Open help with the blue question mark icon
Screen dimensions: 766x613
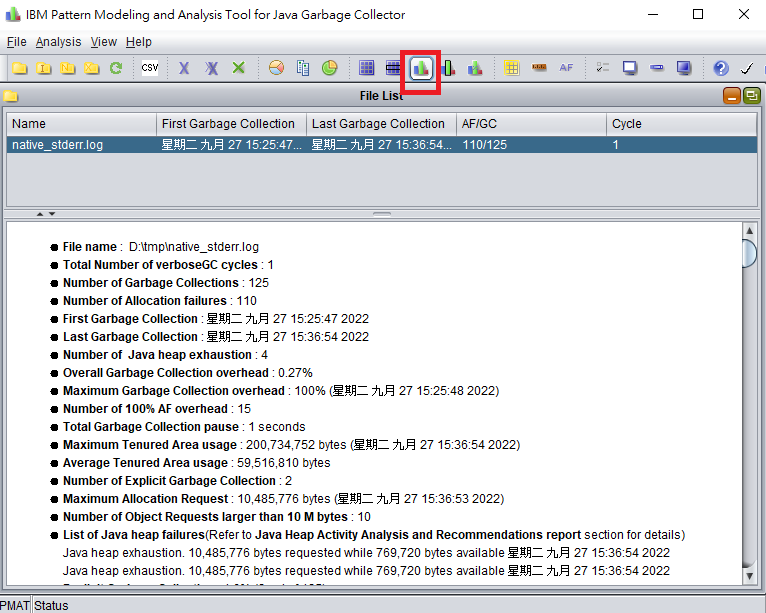tap(721, 68)
